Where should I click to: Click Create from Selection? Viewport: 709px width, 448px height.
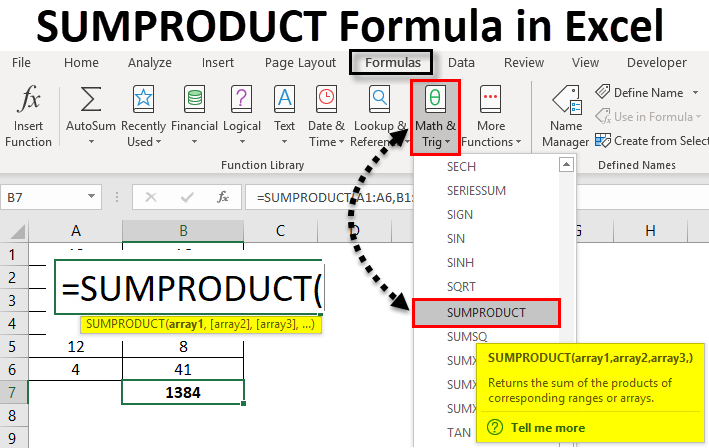pyautogui.click(x=652, y=141)
